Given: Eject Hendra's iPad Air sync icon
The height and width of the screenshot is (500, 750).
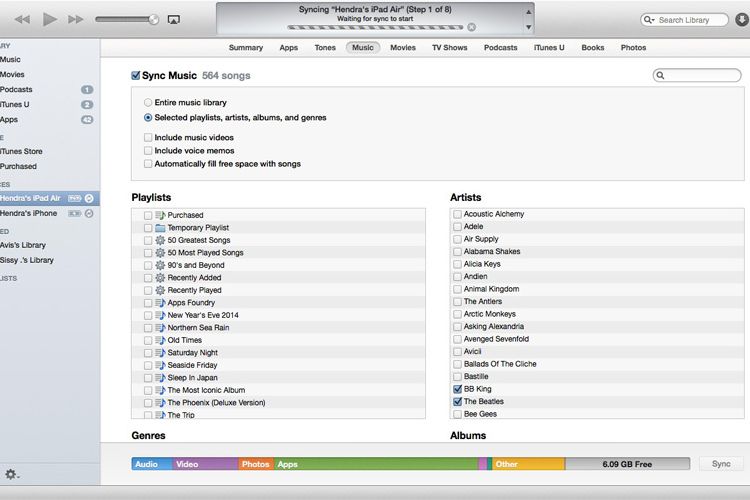Looking at the screenshot, I should tap(89, 199).
